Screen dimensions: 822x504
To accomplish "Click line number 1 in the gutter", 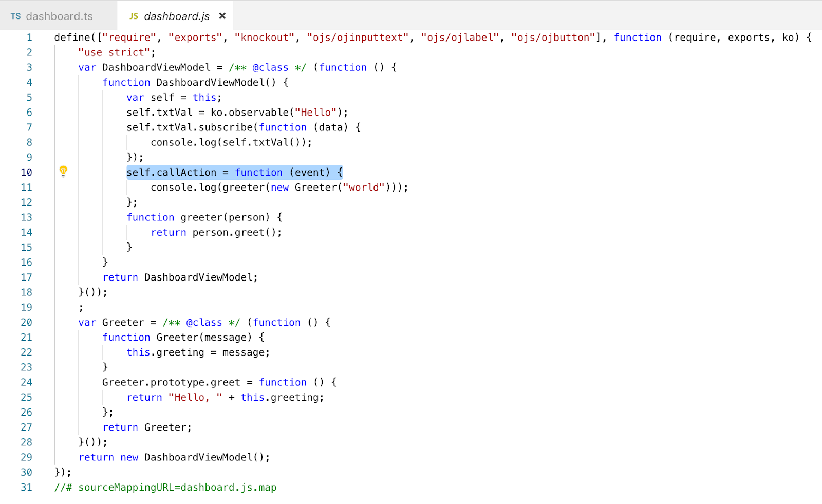I will tap(29, 37).
